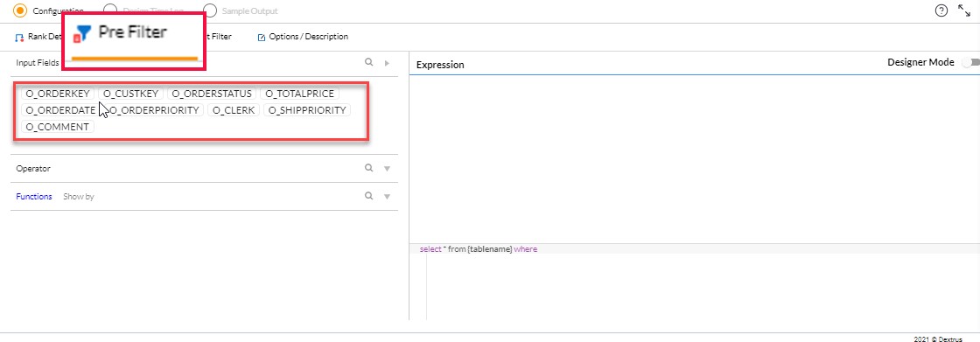
Task: Pick the O_CLERK field chip
Action: [x=234, y=110]
